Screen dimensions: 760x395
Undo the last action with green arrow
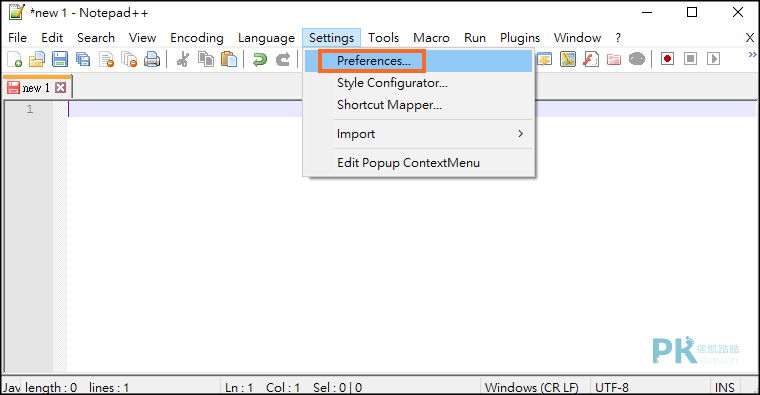coord(260,59)
